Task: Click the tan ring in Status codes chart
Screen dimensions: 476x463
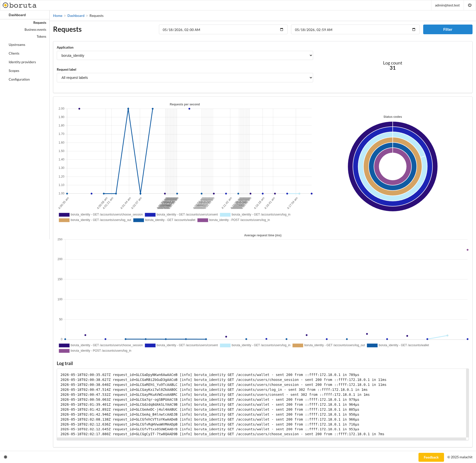Action: pyautogui.click(x=366, y=166)
